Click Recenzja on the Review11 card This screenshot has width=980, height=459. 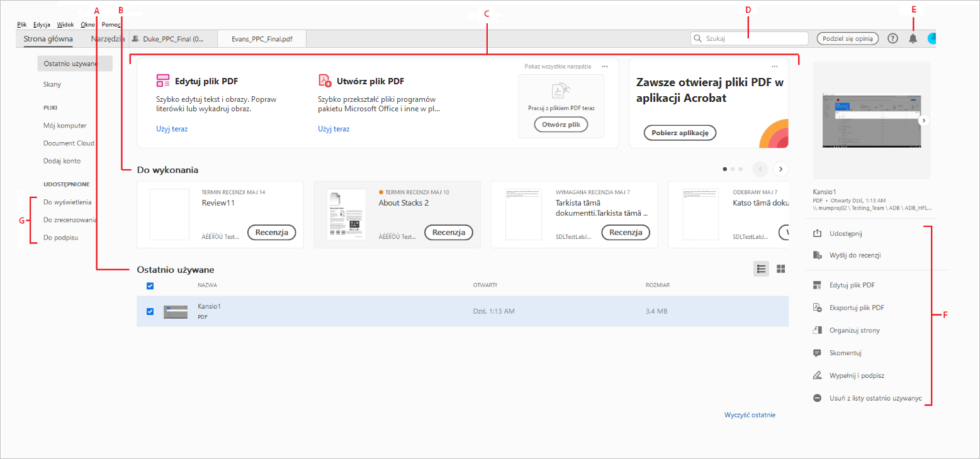tap(271, 233)
